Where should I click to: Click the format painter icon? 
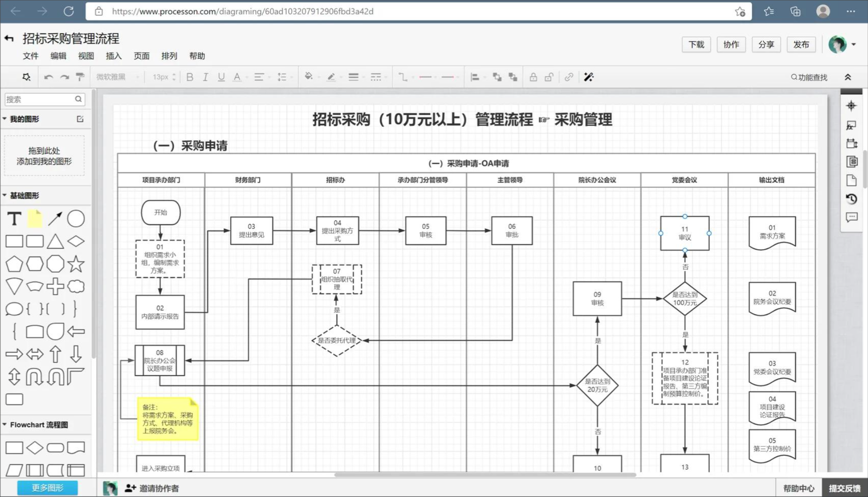click(x=80, y=77)
